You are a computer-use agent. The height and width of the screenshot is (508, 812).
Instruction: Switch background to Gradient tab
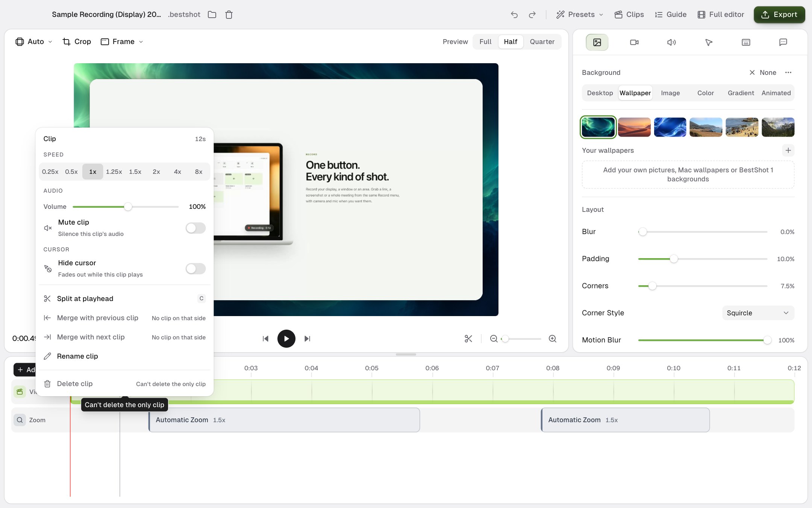(x=741, y=93)
